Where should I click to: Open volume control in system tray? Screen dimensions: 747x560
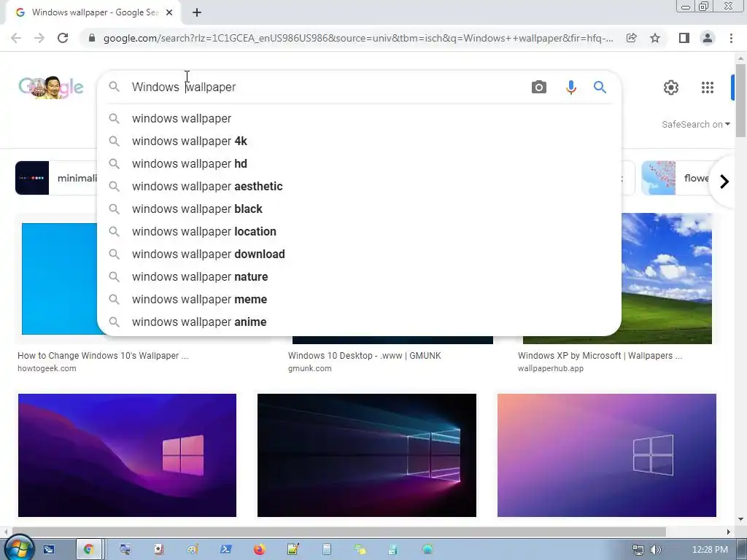pyautogui.click(x=656, y=550)
